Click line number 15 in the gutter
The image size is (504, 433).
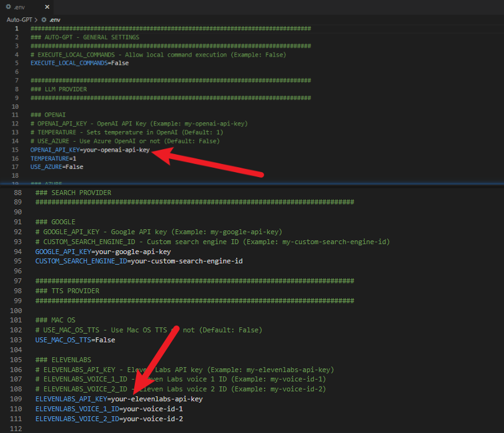click(x=15, y=150)
